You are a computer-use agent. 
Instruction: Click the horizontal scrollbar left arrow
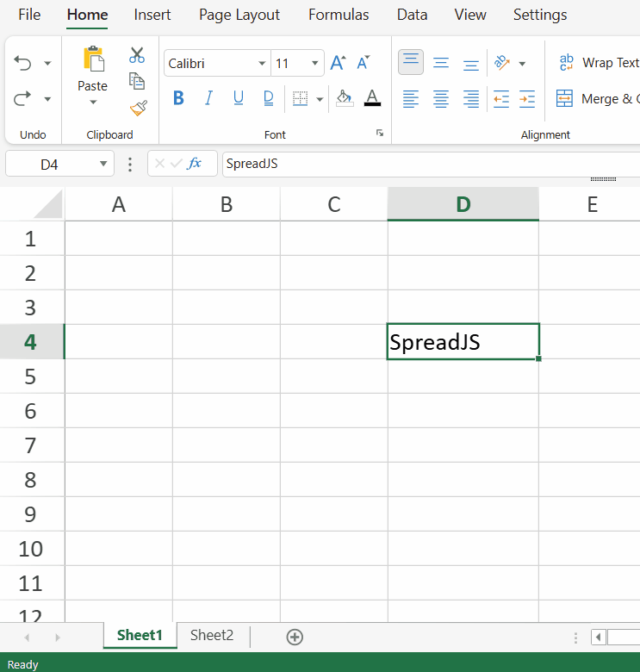[599, 638]
